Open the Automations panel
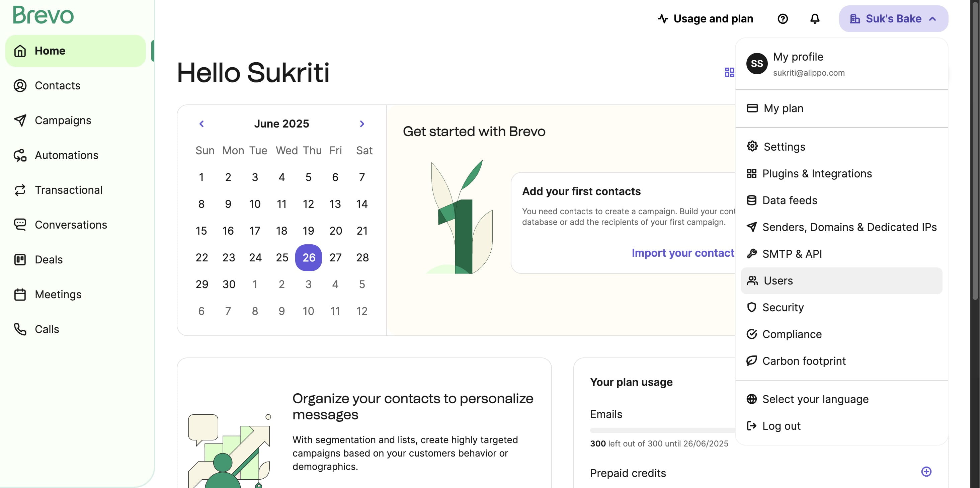980x488 pixels. (x=67, y=155)
